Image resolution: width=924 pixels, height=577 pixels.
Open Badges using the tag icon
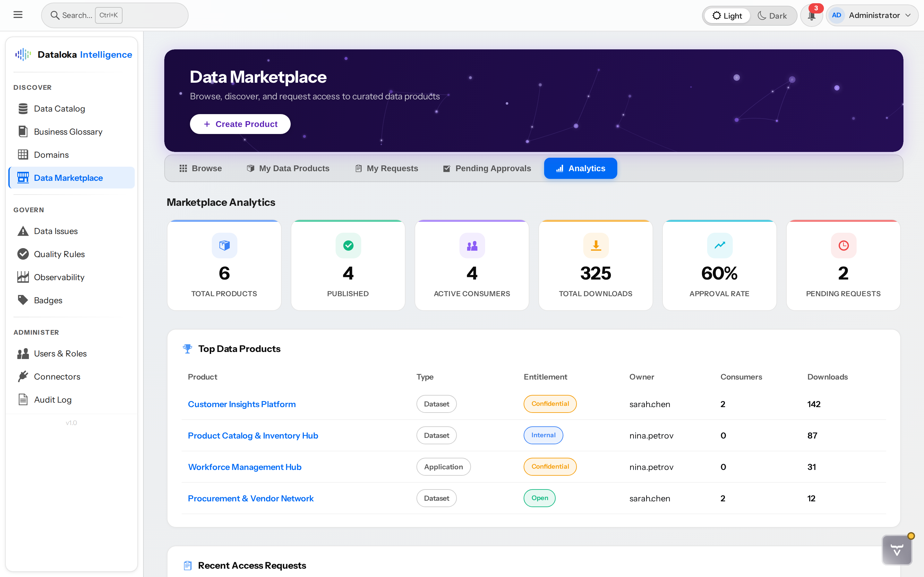[23, 300]
